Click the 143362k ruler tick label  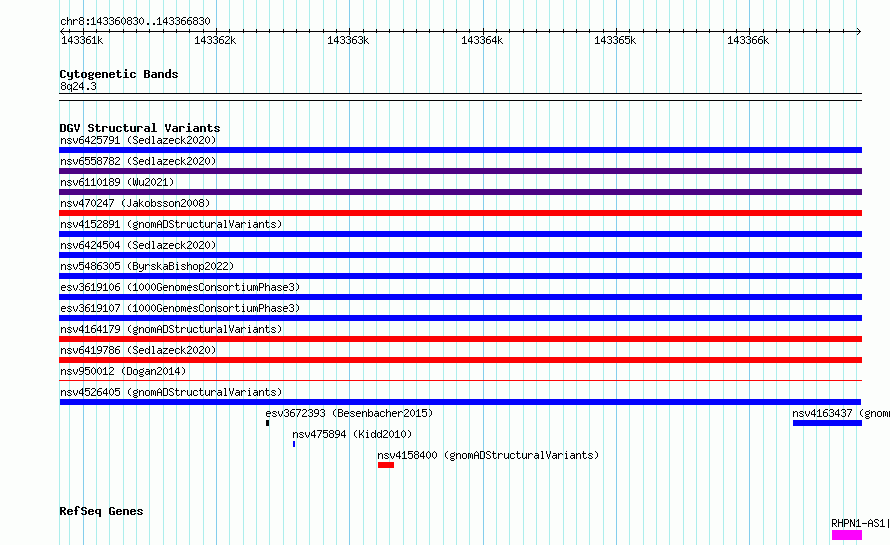(215, 40)
